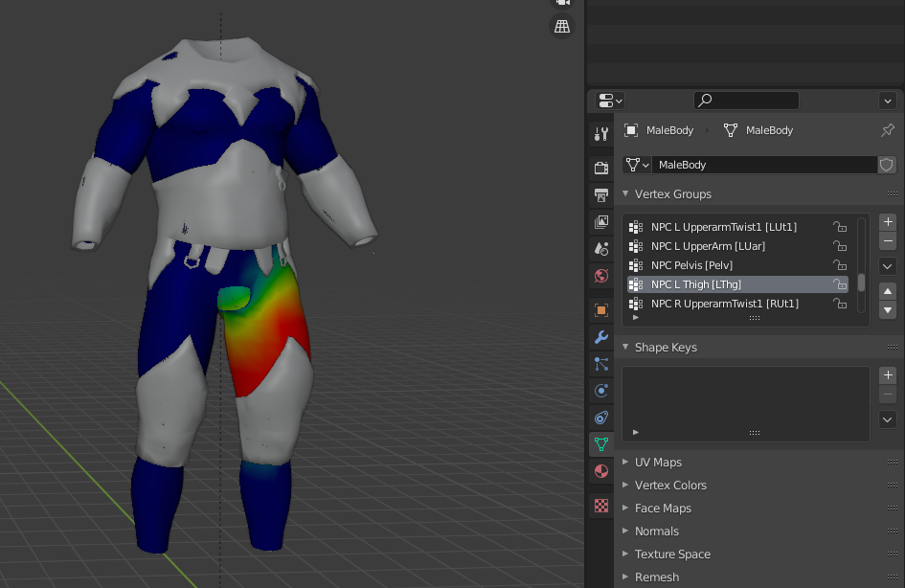Open the Physics properties tab

pos(600,391)
